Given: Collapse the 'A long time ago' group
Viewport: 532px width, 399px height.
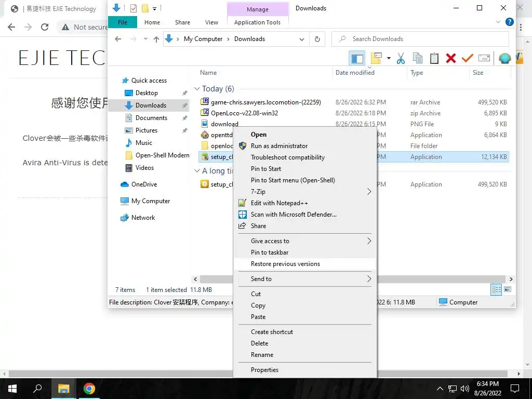Looking at the screenshot, I should 197,170.
